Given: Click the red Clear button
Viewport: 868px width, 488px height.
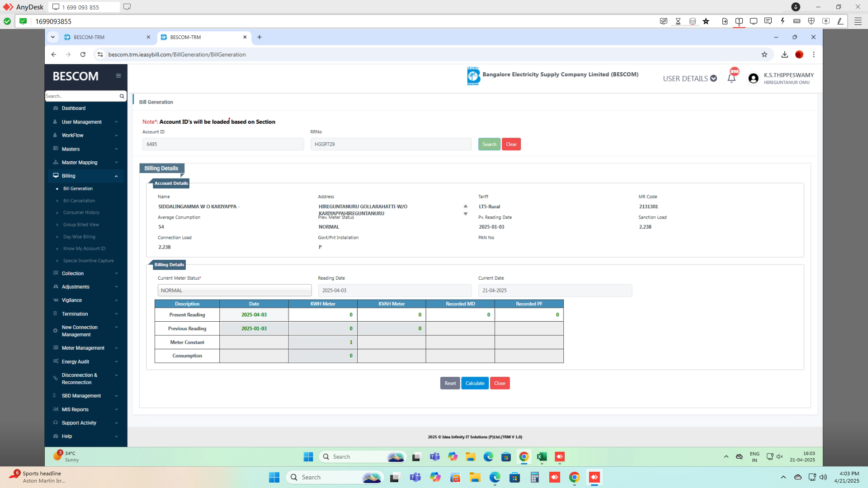Looking at the screenshot, I should pyautogui.click(x=511, y=145).
